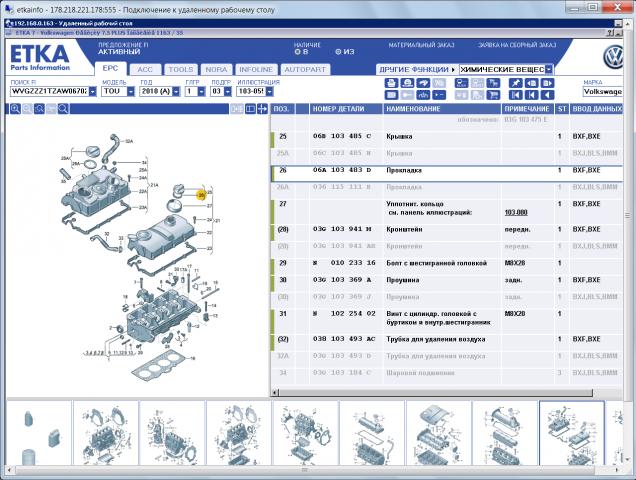This screenshot has width=636, height=480.
Task: Click the double-bar jump-to-first arrow icon
Action: point(516,95)
